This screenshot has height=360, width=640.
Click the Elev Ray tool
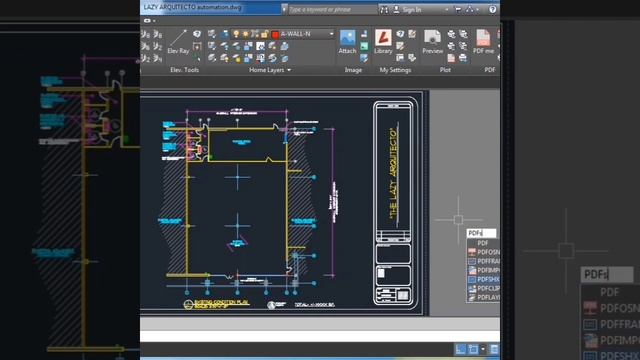click(x=178, y=42)
